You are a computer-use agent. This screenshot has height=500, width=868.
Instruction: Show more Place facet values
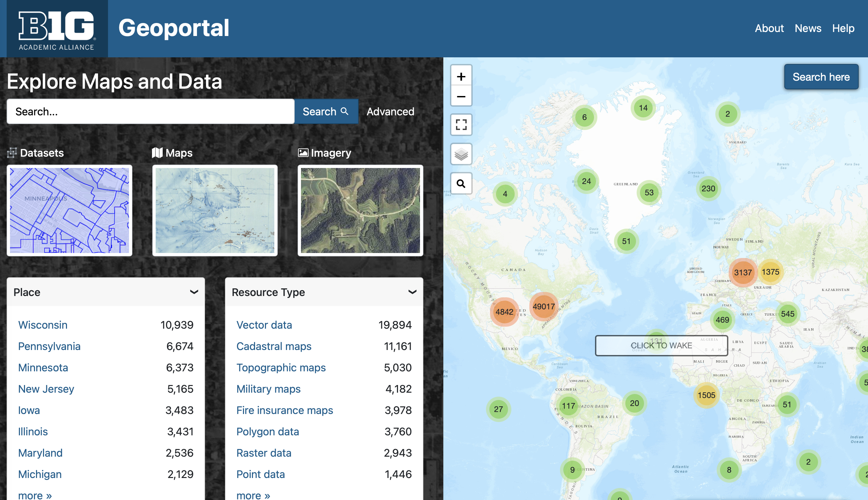point(35,495)
